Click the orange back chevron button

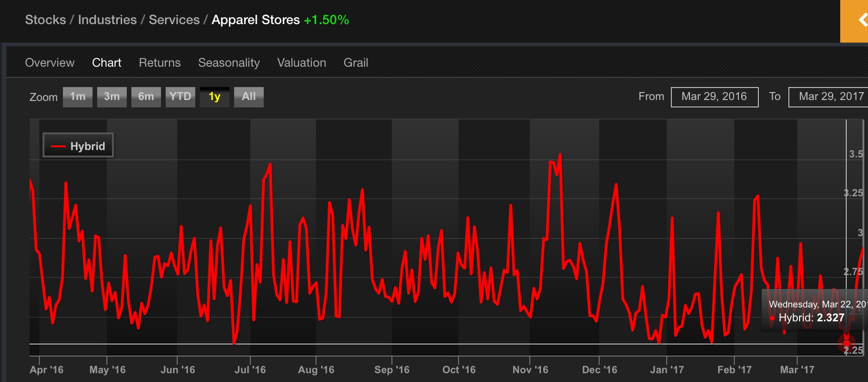(x=855, y=21)
